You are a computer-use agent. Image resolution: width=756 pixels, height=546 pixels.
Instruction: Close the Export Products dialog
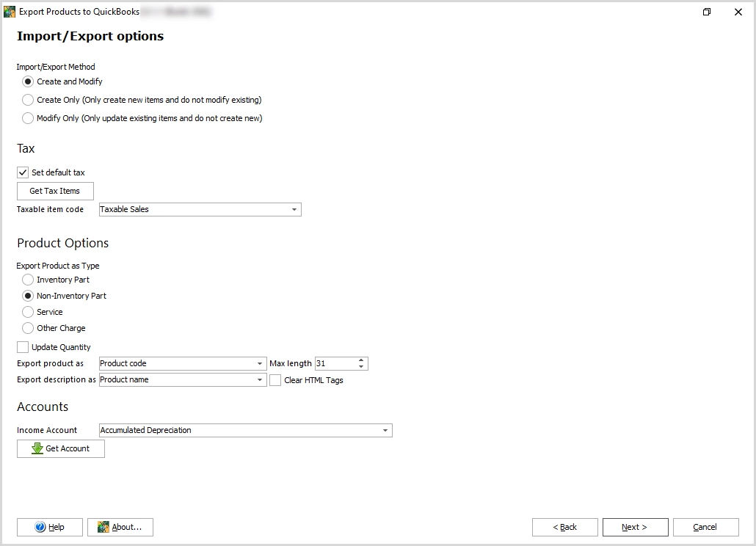point(738,12)
